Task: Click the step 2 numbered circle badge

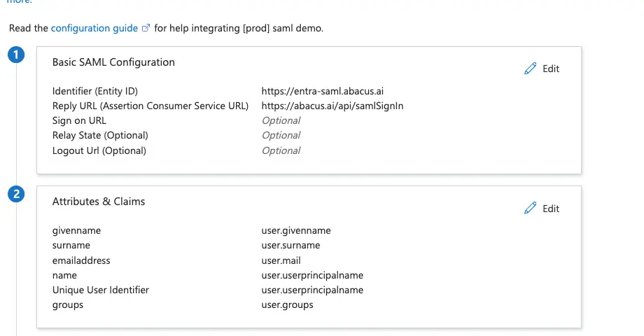Action: pyautogui.click(x=16, y=195)
